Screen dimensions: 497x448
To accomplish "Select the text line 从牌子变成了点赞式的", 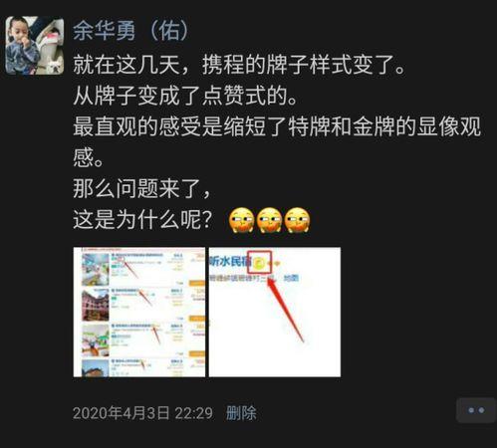I will tap(185, 96).
